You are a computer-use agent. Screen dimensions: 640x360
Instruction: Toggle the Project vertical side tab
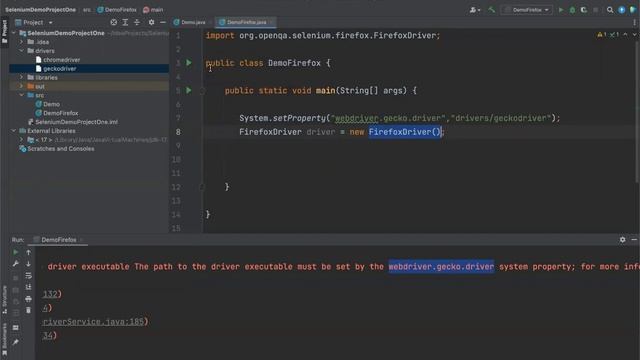(4, 31)
